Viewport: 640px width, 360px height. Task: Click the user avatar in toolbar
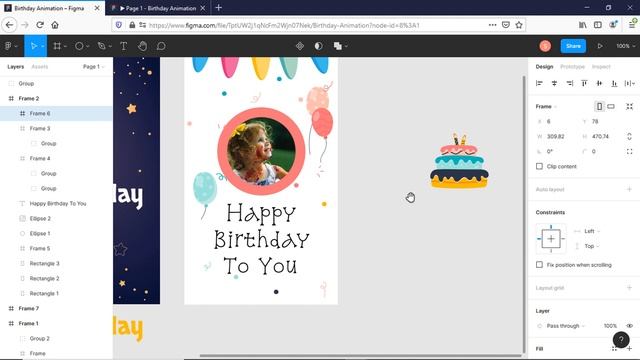[x=545, y=46]
